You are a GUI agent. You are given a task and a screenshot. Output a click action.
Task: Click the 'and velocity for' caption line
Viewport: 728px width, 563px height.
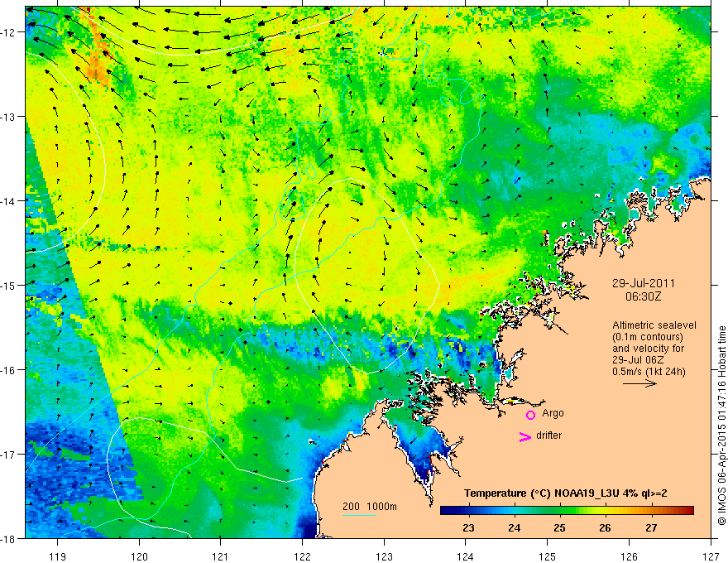point(648,349)
